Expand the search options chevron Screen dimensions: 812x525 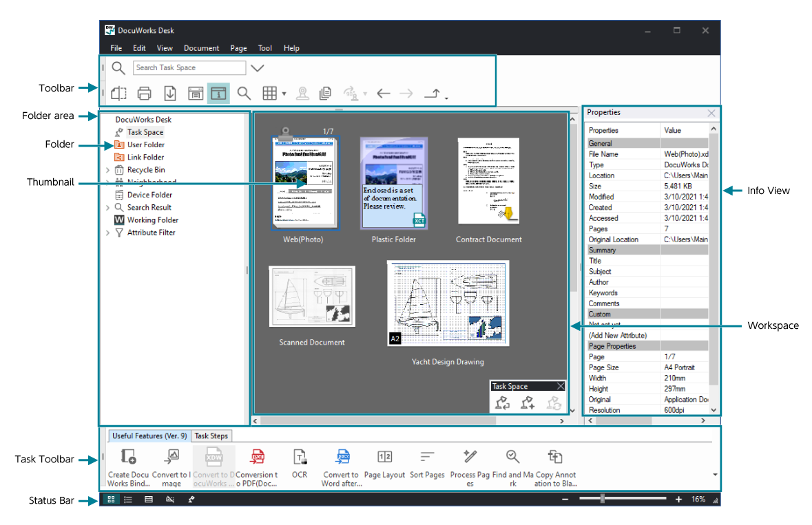pyautogui.click(x=258, y=67)
